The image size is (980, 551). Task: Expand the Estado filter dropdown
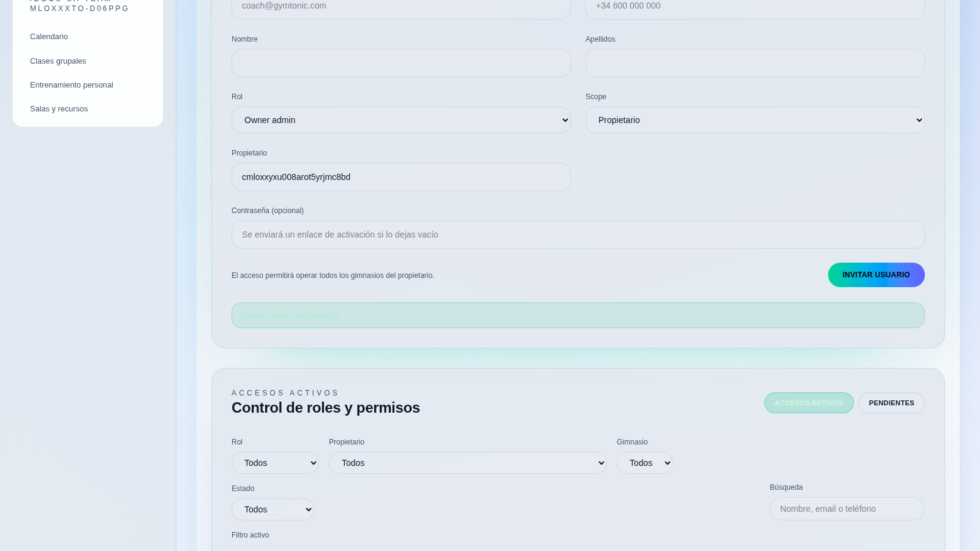point(273,509)
